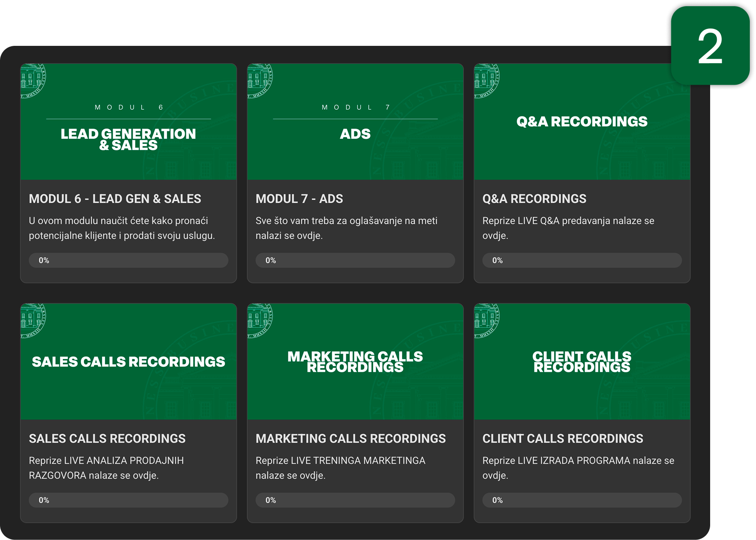Open the Sales Calls Recordings green thumbnail
Viewport: 756px width, 540px height.
coord(128,362)
